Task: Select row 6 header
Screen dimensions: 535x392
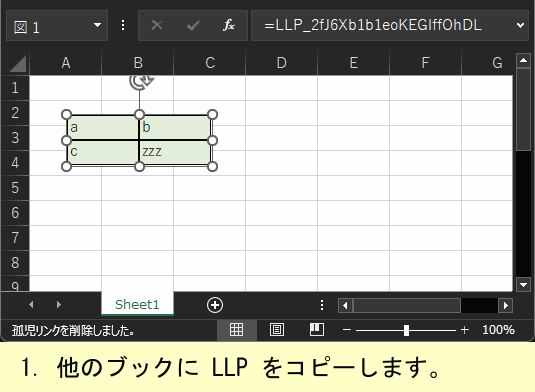Action: (15, 213)
